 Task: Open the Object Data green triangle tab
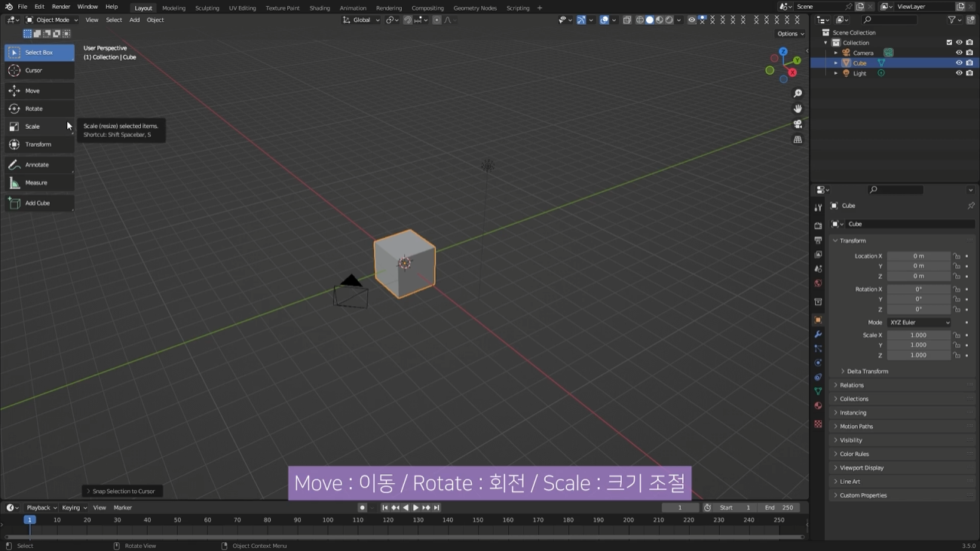tap(818, 391)
